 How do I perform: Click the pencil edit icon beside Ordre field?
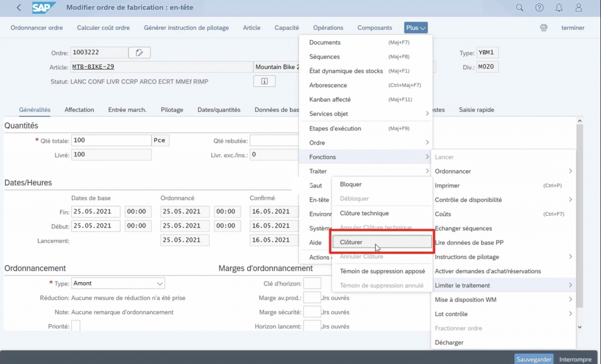pos(139,52)
